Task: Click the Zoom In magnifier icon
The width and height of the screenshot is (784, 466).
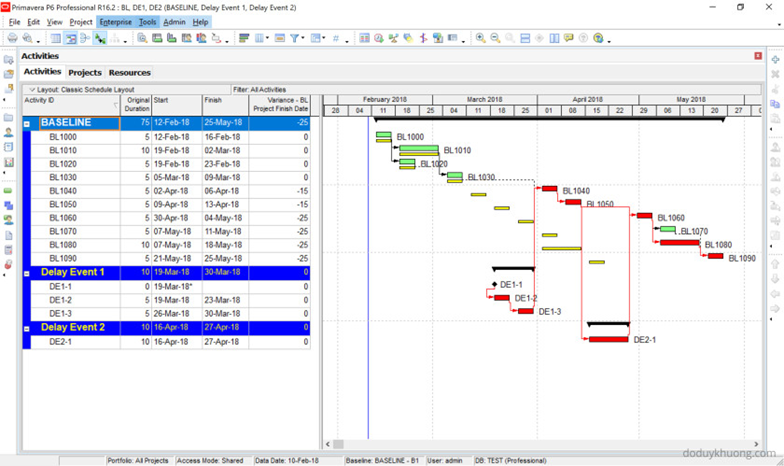Action: 480,38
